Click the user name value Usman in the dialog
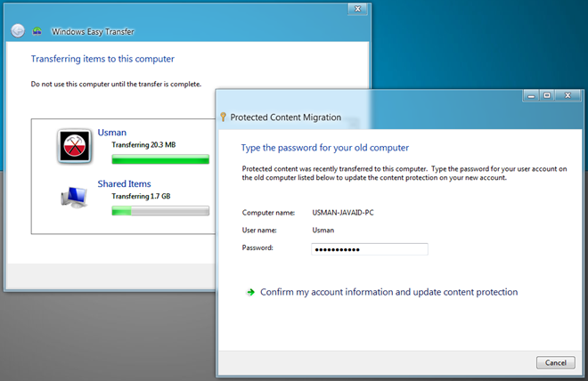 tap(323, 231)
